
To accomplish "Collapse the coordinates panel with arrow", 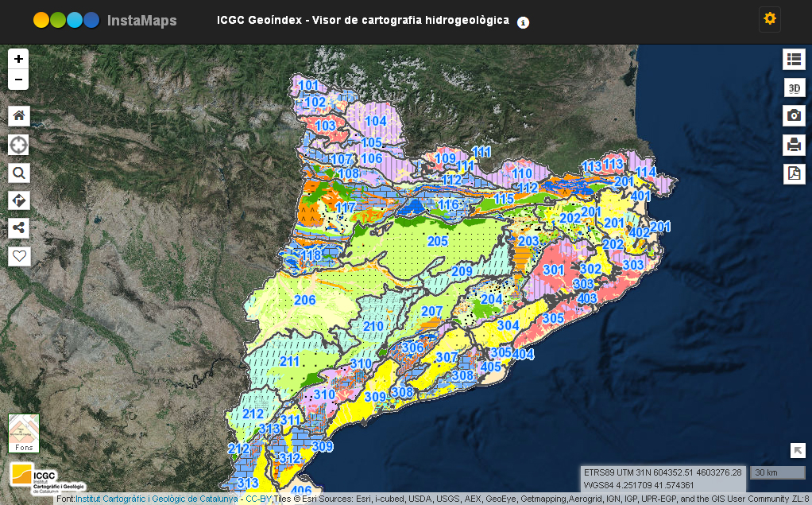I will coord(798,451).
